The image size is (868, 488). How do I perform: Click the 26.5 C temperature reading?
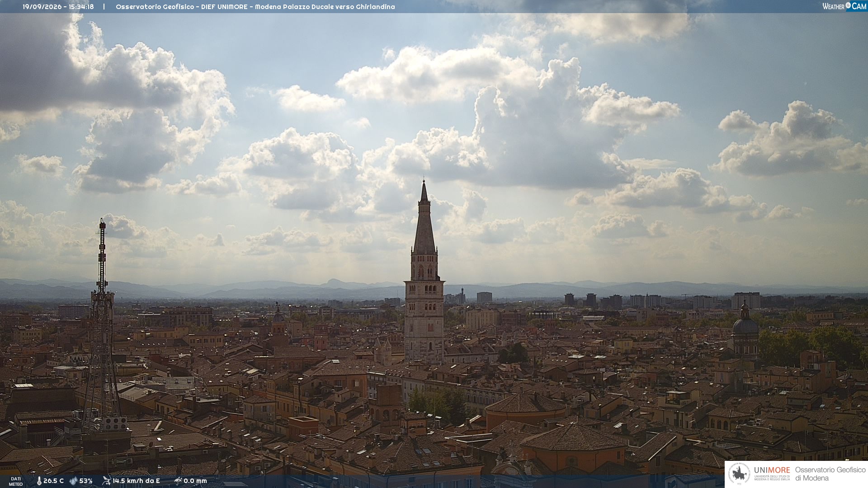click(53, 481)
